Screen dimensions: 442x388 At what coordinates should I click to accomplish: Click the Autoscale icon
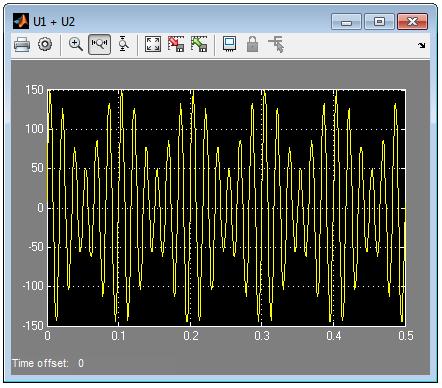[x=153, y=44]
